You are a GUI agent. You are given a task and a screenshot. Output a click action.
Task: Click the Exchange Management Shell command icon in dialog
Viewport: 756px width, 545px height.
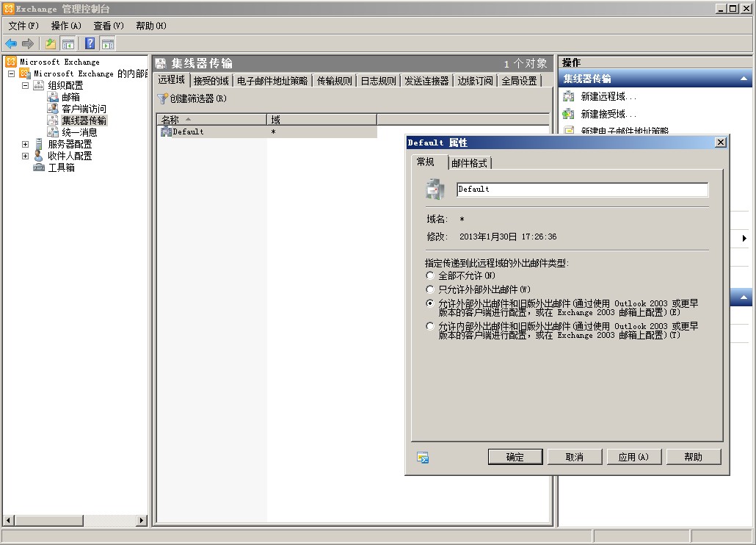coord(423,457)
